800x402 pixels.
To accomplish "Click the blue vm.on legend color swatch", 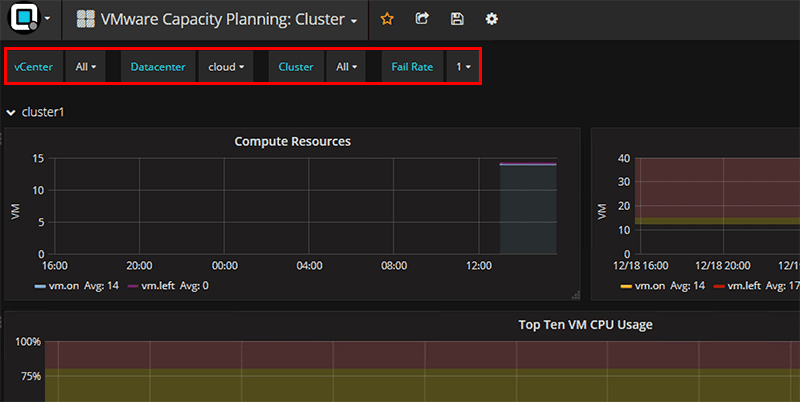I will pos(40,287).
